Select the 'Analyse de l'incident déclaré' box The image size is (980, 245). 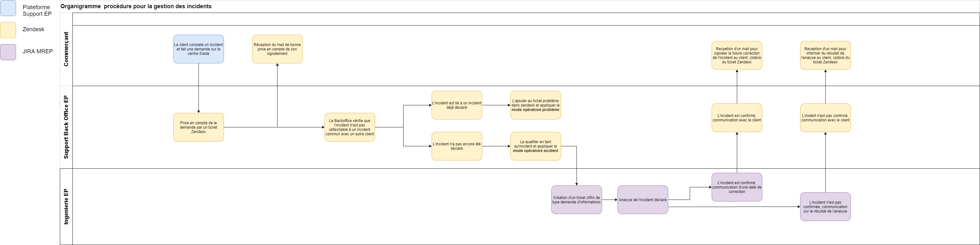[x=643, y=200]
